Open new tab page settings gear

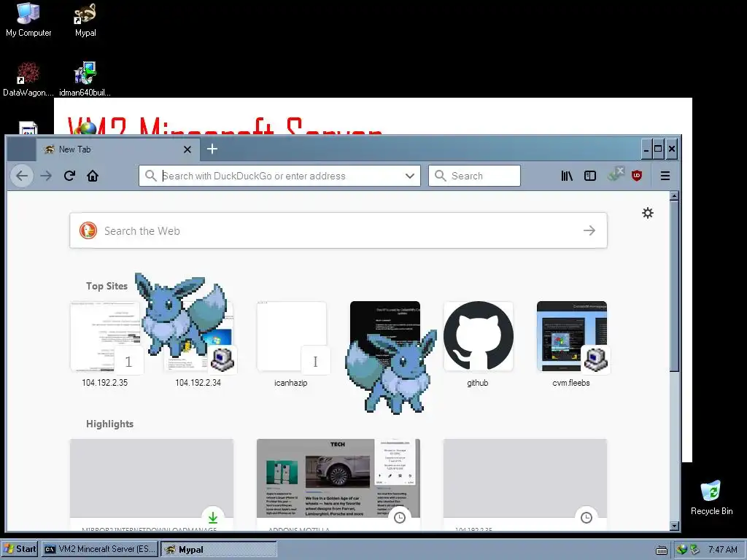click(648, 213)
